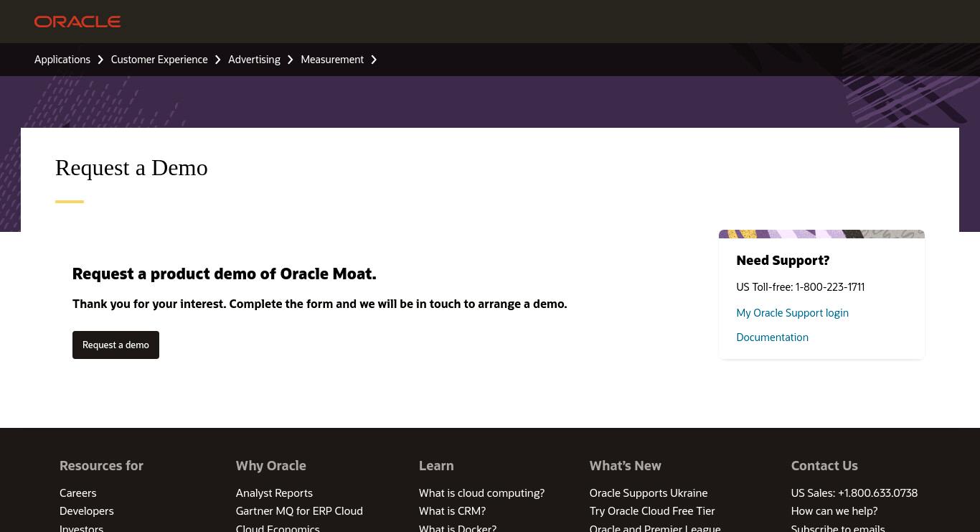This screenshot has width=980, height=532.
Task: Open My Oracle Support login
Action: pyautogui.click(x=792, y=313)
